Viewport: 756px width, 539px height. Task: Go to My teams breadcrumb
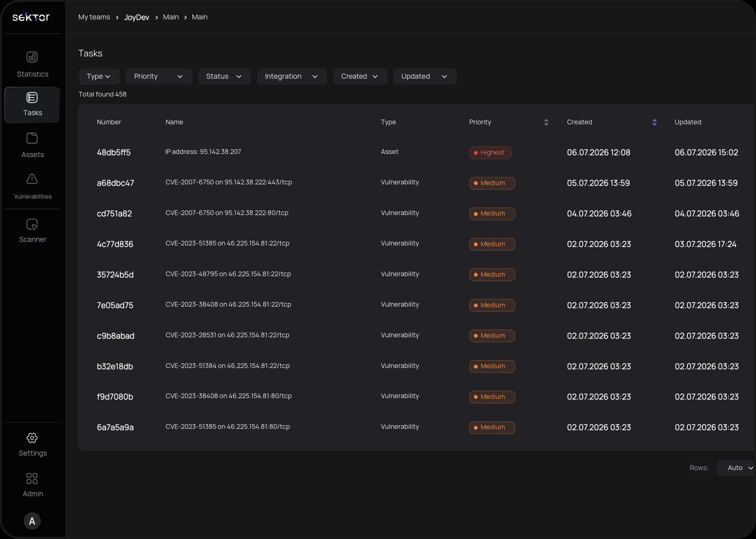[x=94, y=17]
